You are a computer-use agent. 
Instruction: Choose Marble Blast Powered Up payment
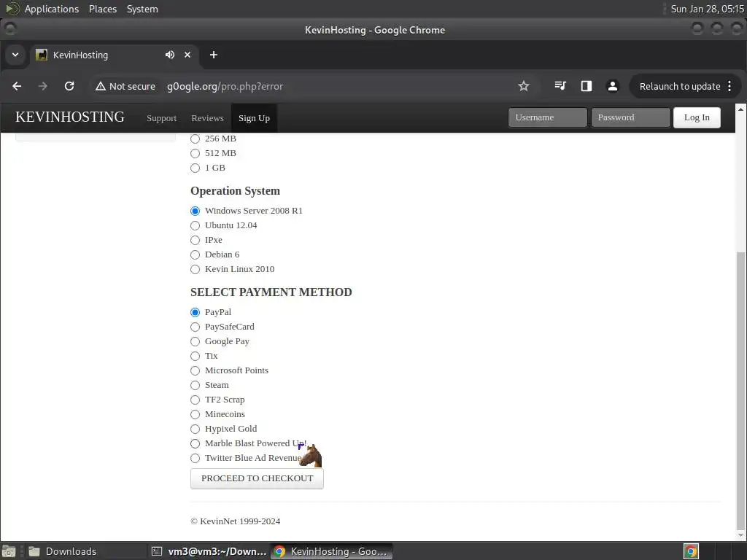(195, 444)
